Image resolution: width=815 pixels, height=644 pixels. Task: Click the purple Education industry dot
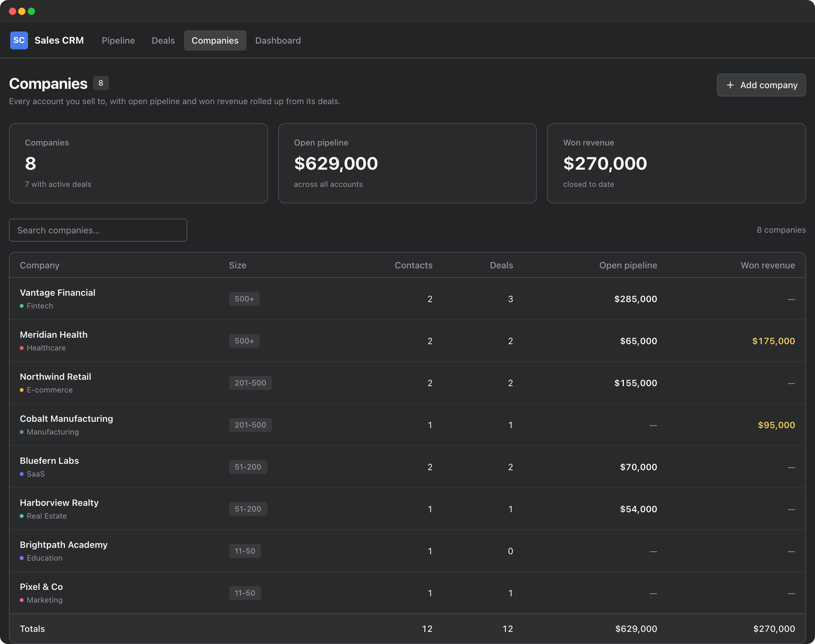(22, 558)
